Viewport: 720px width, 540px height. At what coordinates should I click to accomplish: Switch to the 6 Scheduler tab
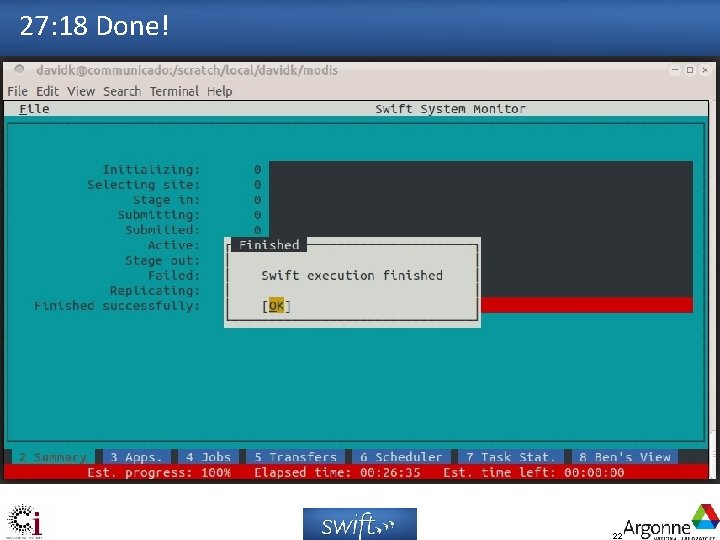coord(401,457)
